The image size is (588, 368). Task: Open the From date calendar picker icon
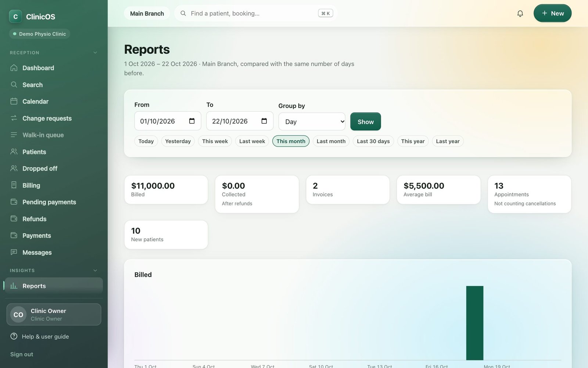[x=192, y=121]
